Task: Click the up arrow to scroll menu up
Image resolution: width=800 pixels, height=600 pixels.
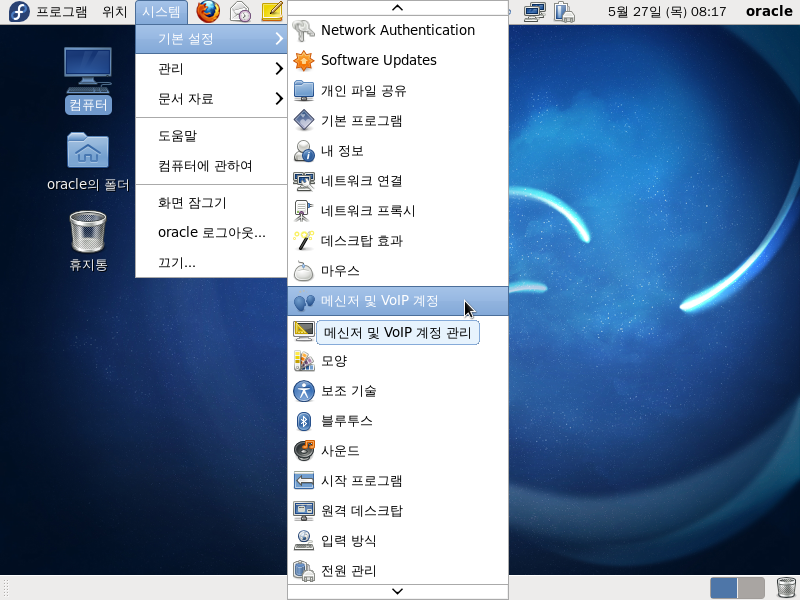Action: 397,8
